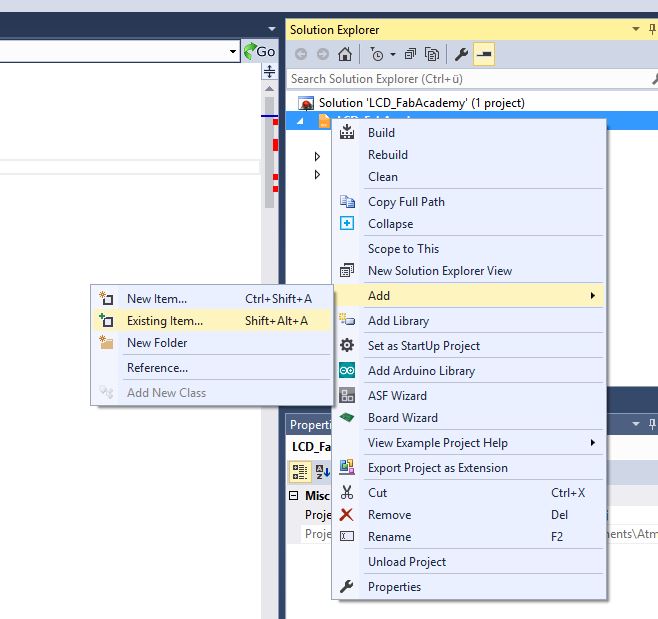Select Existing Item... from the Add submenu

[x=164, y=321]
